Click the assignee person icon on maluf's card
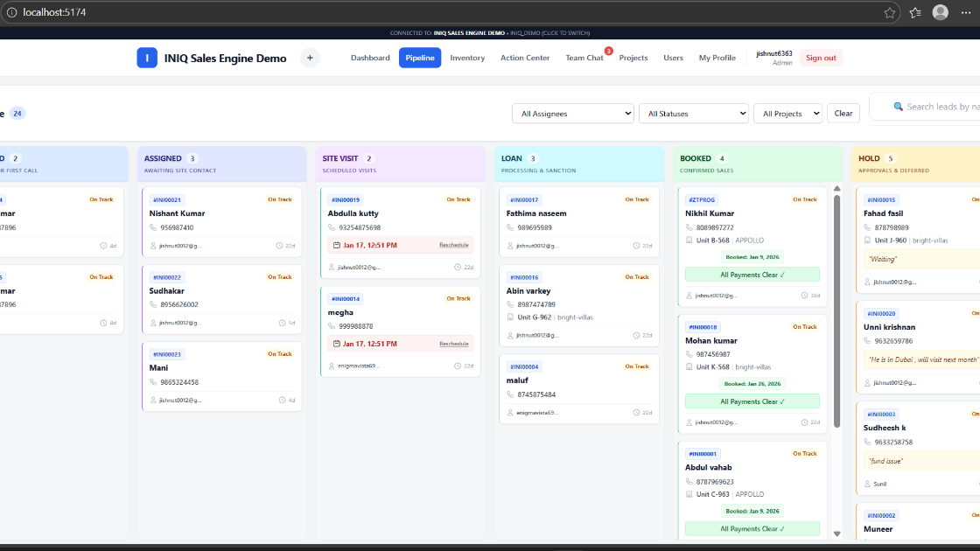The width and height of the screenshot is (980, 551). 510,412
